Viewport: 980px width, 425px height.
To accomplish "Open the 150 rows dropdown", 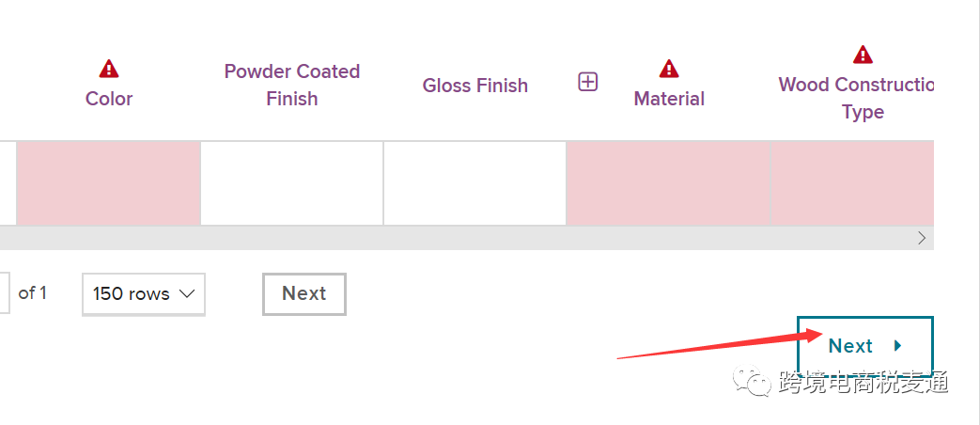I will 144,293.
